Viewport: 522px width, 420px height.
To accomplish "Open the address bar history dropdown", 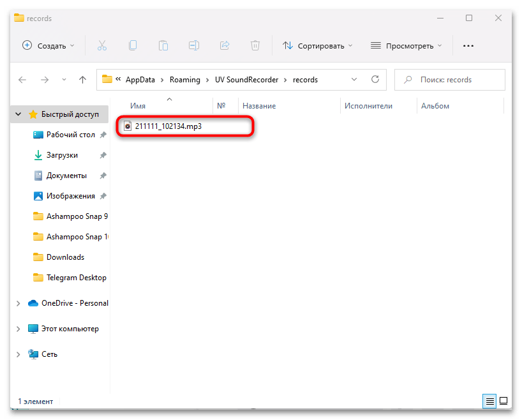I will tap(354, 80).
